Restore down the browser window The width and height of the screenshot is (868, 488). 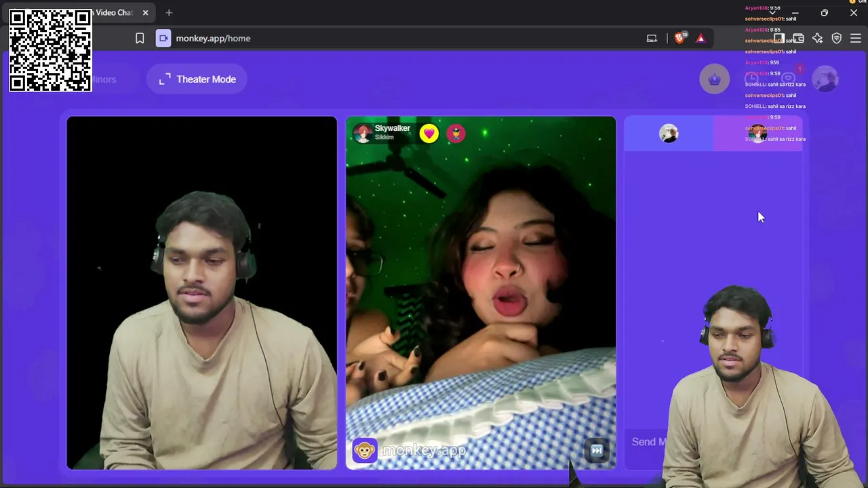825,13
